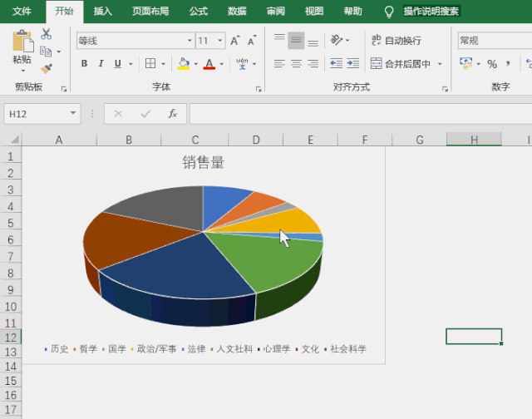
Task: Open the 常规 number format box
Action: (x=495, y=41)
